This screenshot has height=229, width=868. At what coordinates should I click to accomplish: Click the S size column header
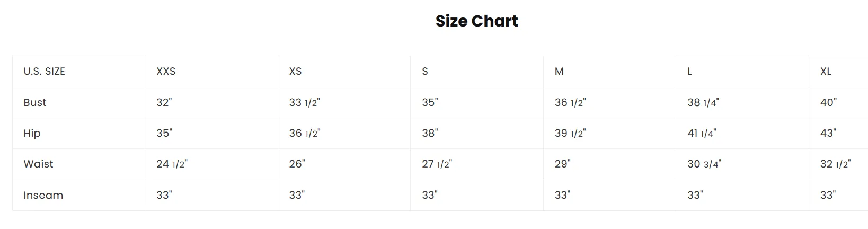pyautogui.click(x=425, y=72)
